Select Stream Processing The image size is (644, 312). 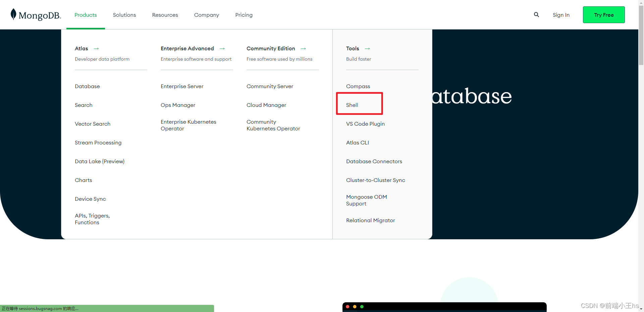click(98, 143)
